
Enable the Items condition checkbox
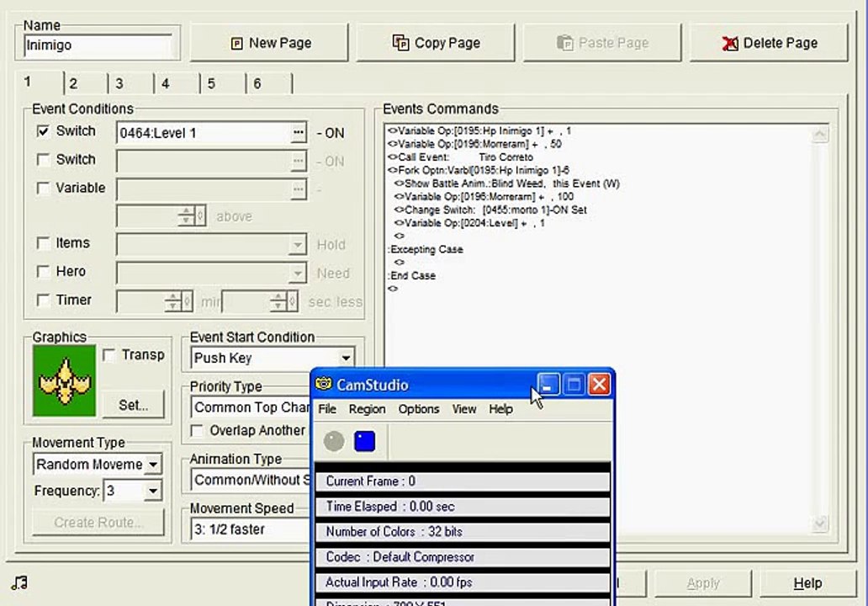pos(43,243)
